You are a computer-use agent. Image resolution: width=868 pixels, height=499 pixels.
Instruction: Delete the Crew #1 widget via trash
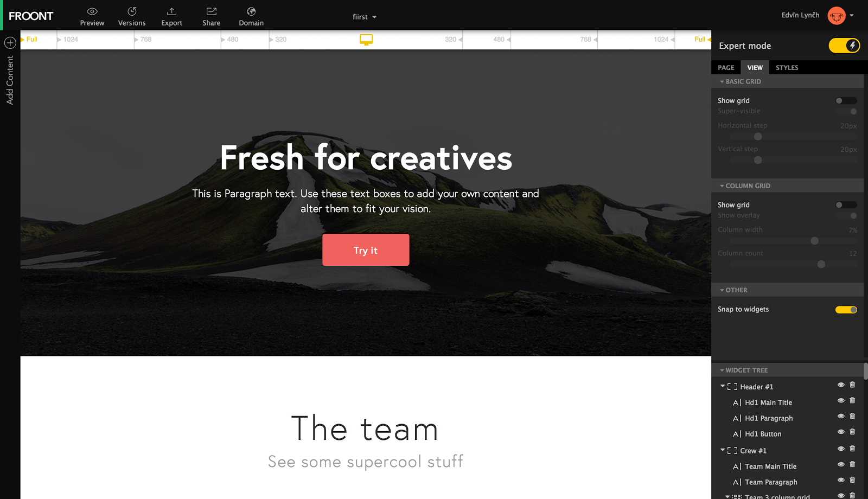pos(852,449)
